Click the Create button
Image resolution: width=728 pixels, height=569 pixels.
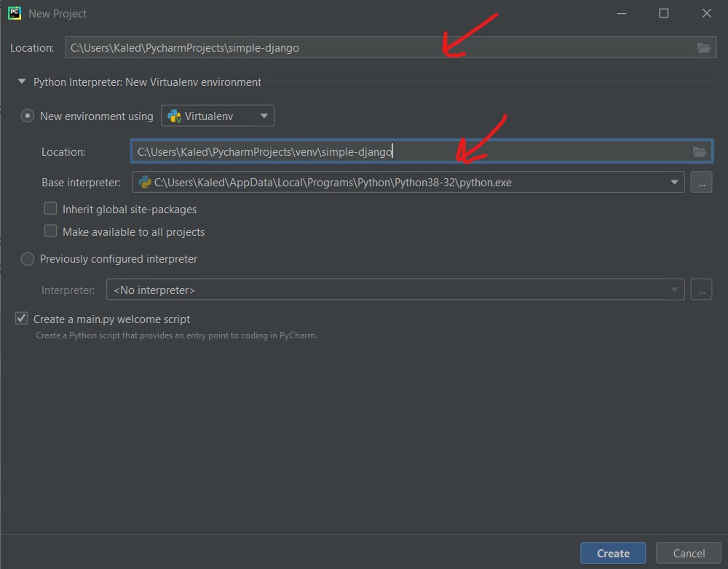tap(613, 553)
